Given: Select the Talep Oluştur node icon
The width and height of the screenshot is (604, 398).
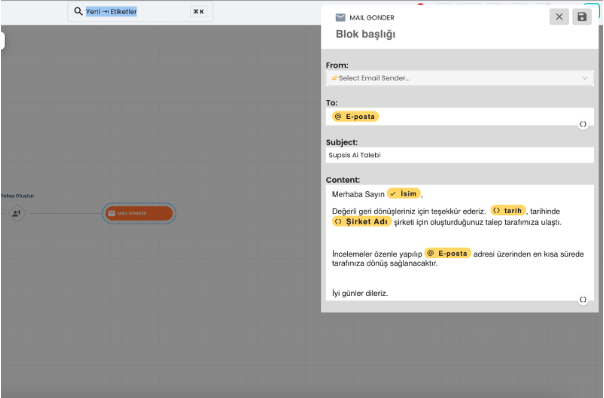Looking at the screenshot, I should (x=17, y=213).
